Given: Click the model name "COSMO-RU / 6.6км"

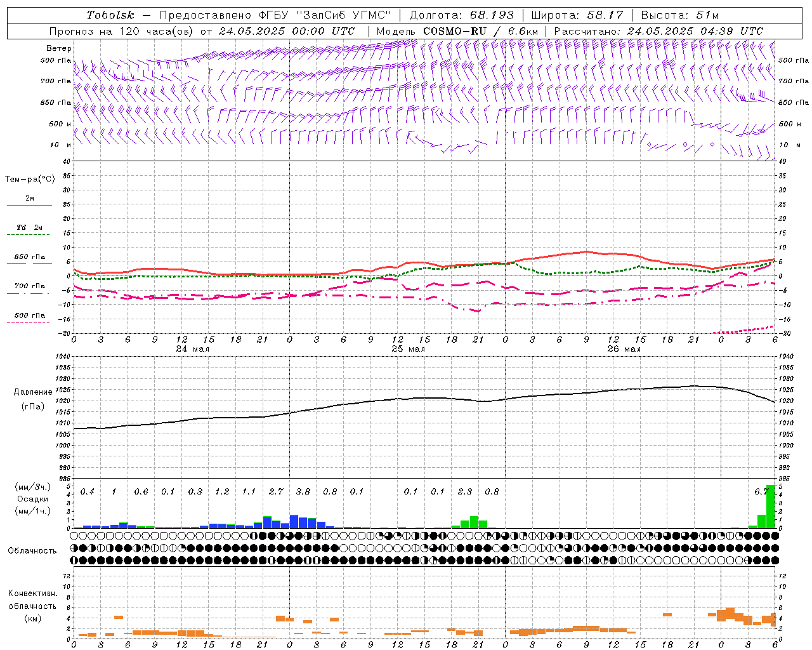Looking at the screenshot, I should (481, 31).
